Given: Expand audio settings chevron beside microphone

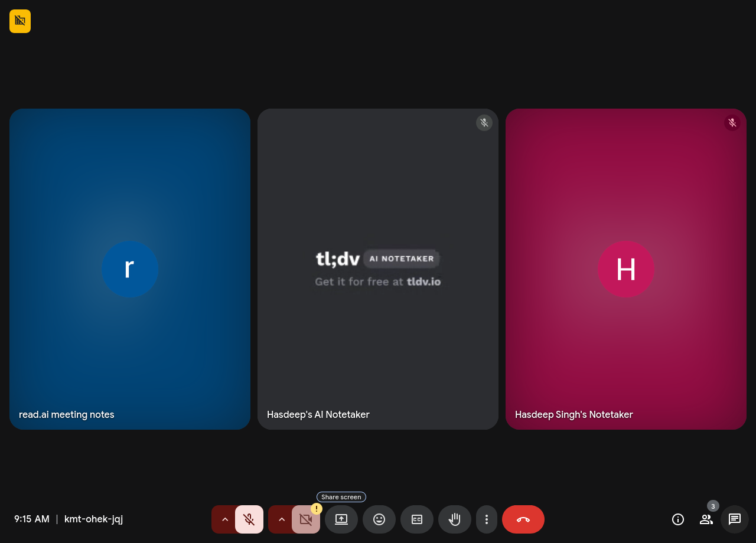Looking at the screenshot, I should pos(224,519).
